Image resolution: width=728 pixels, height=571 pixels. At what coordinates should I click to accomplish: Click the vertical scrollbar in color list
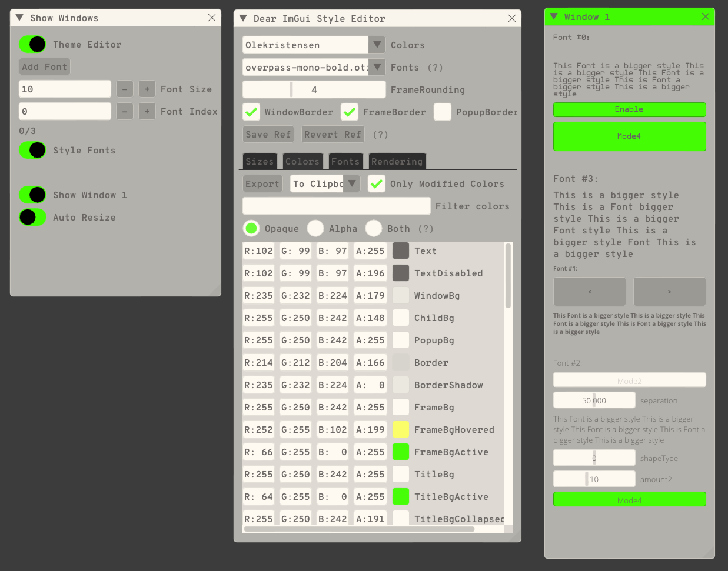click(x=508, y=275)
